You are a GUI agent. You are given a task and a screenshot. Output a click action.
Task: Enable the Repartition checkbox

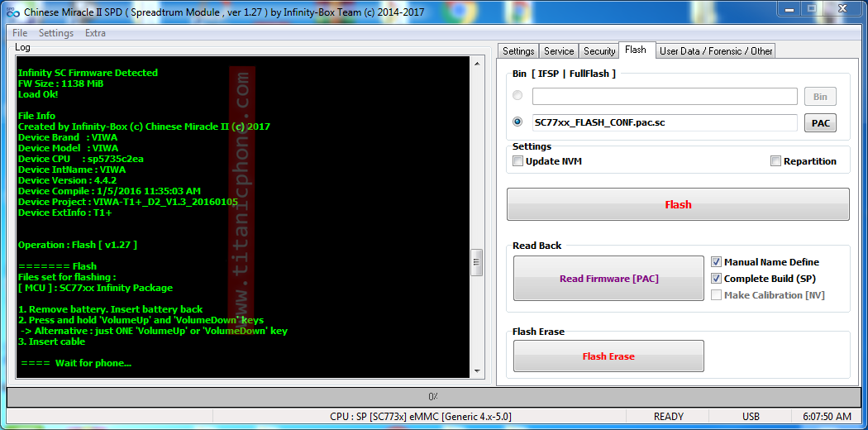[775, 161]
